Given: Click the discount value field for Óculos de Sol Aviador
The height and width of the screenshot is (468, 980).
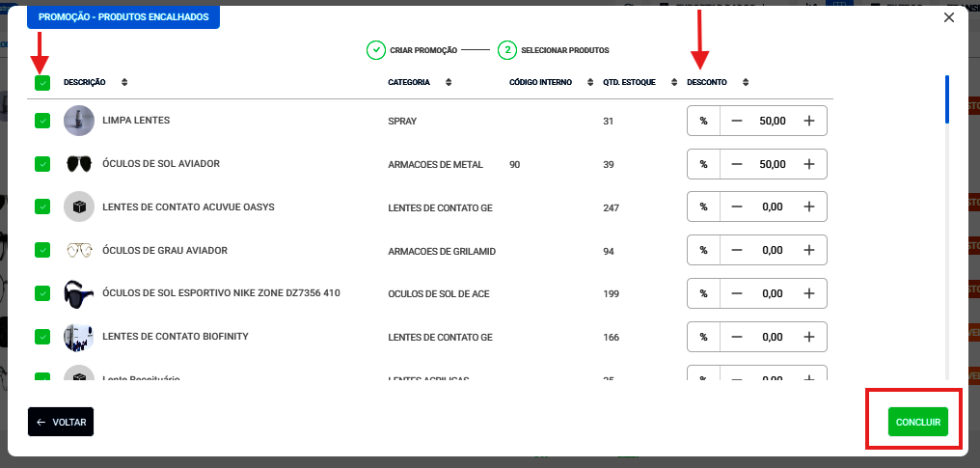Looking at the screenshot, I should tap(773, 164).
